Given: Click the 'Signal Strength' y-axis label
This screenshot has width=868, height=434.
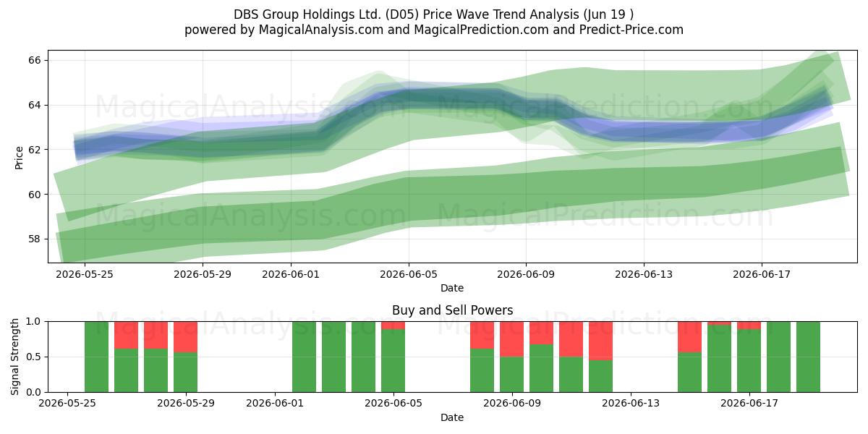Looking at the screenshot, I should coord(16,357).
